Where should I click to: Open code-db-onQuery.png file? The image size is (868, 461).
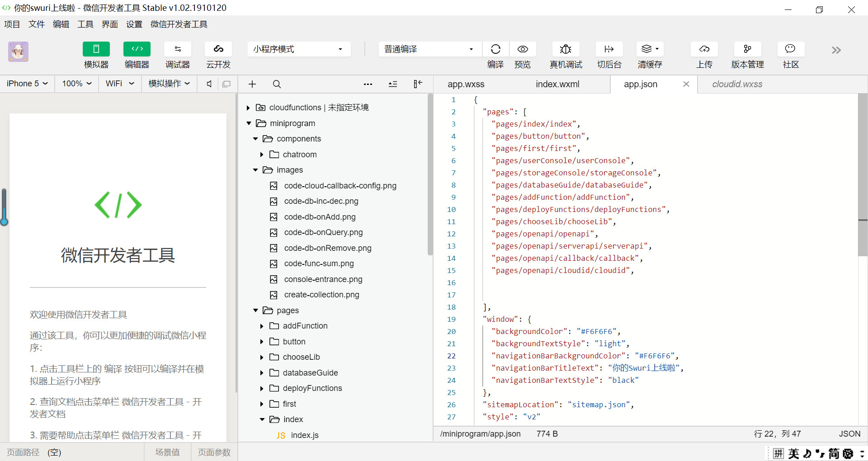(x=323, y=232)
